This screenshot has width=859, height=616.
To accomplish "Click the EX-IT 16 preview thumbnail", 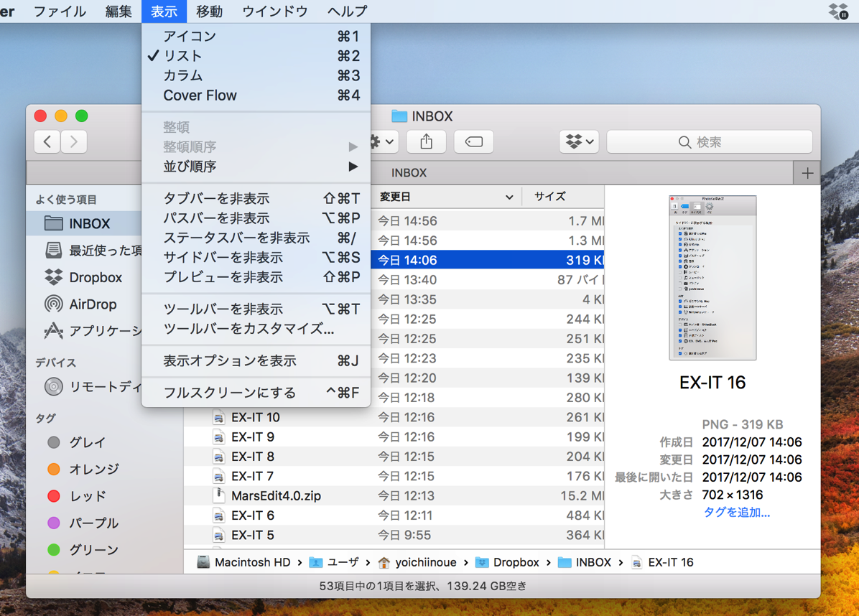I will [x=712, y=278].
